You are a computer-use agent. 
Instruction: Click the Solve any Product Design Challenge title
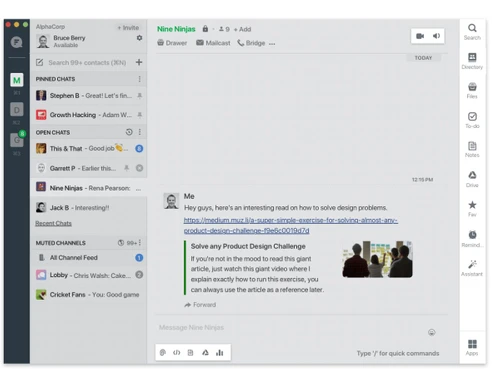point(248,246)
